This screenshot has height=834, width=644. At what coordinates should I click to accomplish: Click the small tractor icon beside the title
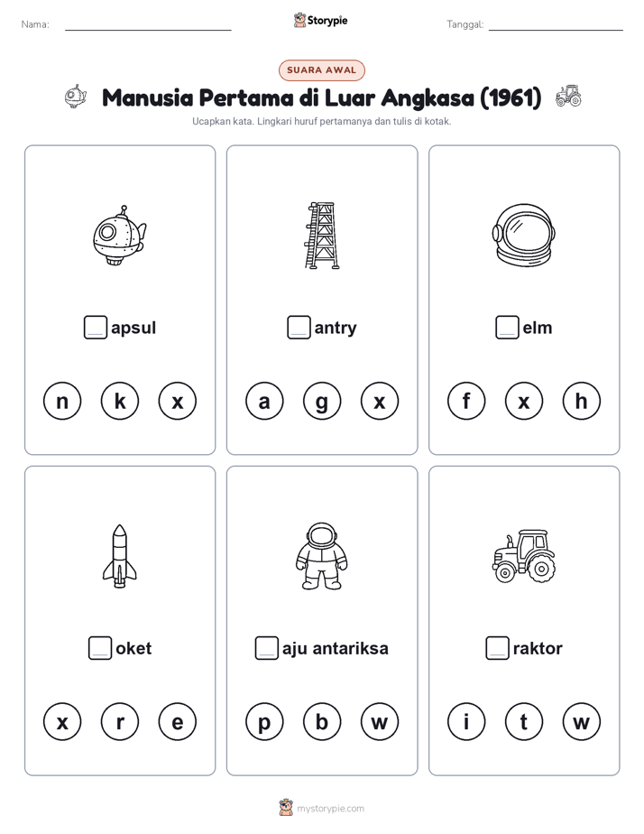(x=568, y=97)
